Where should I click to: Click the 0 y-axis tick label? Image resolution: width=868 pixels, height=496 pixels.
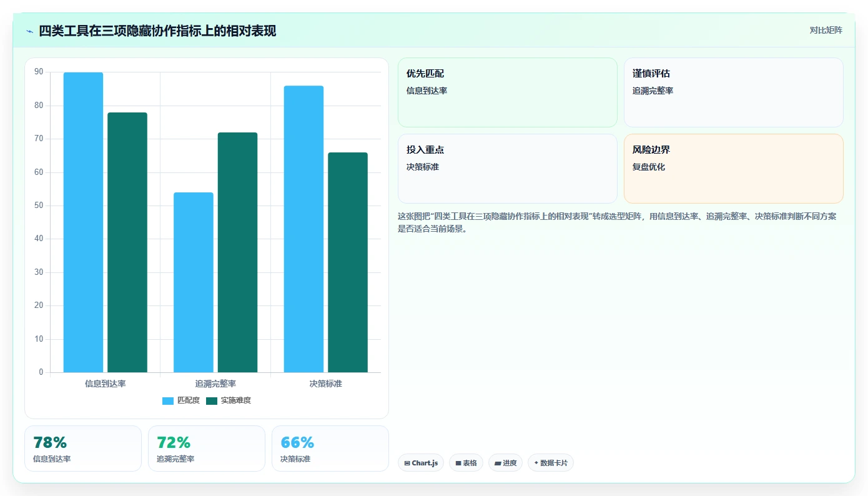(41, 372)
